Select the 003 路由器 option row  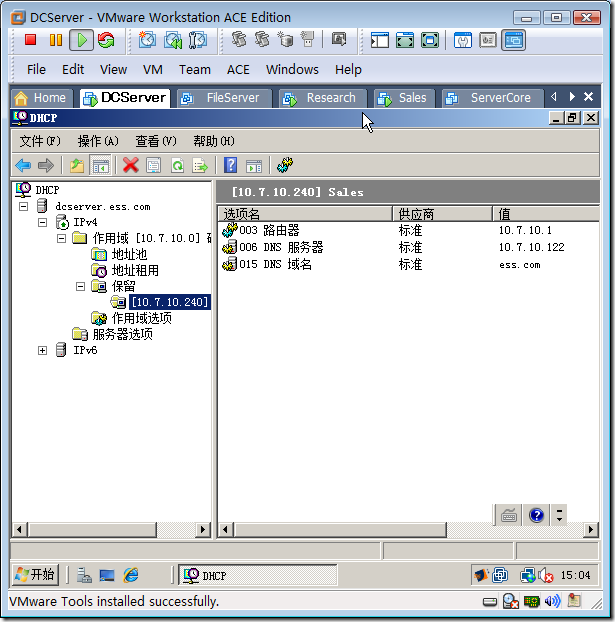click(x=409, y=230)
